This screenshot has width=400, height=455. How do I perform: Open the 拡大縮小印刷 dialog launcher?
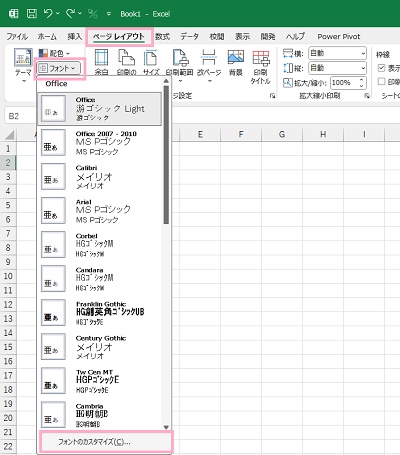coord(367,96)
